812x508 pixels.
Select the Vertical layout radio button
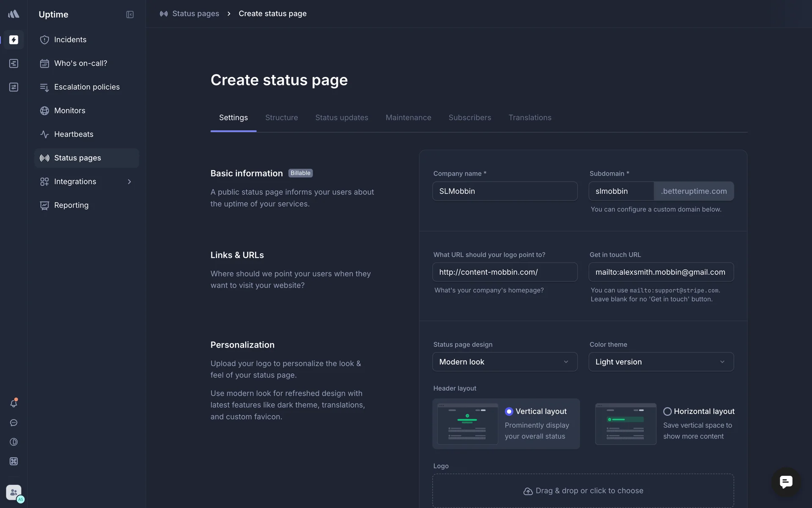tap(509, 411)
